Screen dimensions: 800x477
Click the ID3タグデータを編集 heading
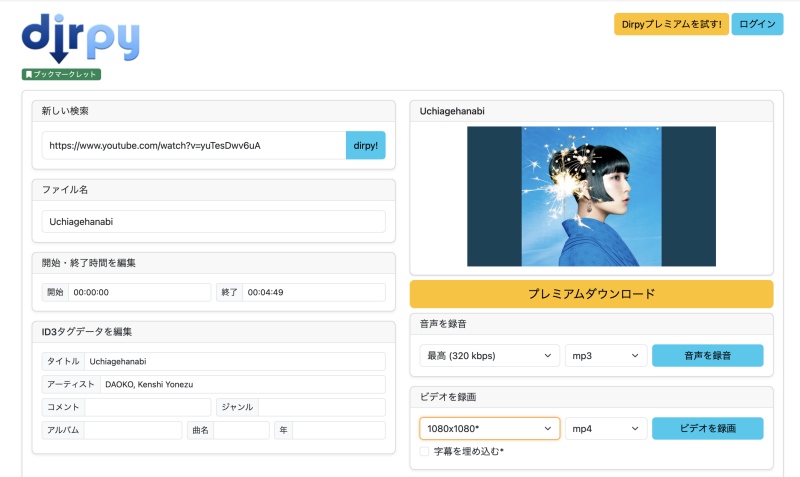87,332
